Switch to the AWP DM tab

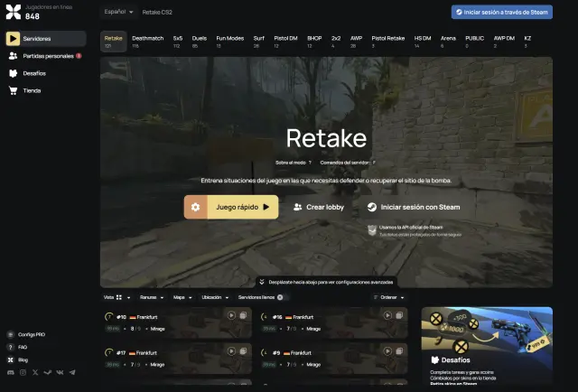[504, 42]
